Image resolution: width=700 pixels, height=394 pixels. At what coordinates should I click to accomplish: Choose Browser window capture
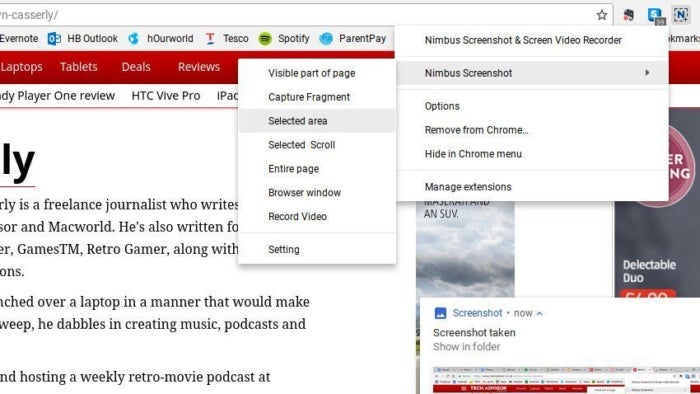[317, 192]
